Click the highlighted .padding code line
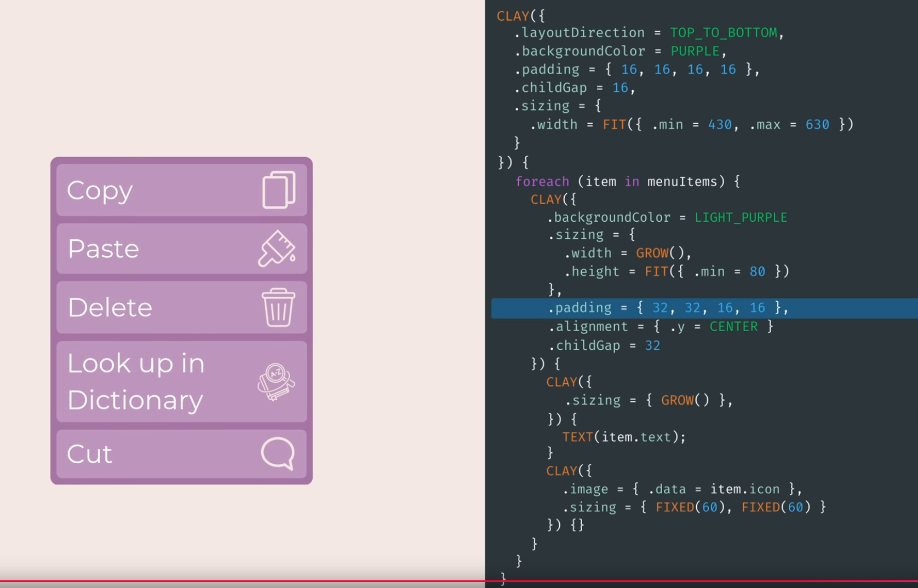918x588 pixels. pyautogui.click(x=668, y=308)
